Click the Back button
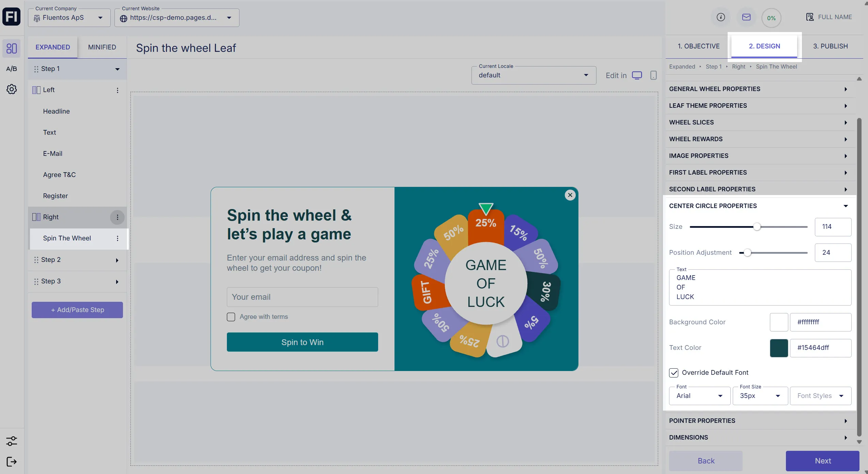Screen dimensions: 868x474 [706, 461]
